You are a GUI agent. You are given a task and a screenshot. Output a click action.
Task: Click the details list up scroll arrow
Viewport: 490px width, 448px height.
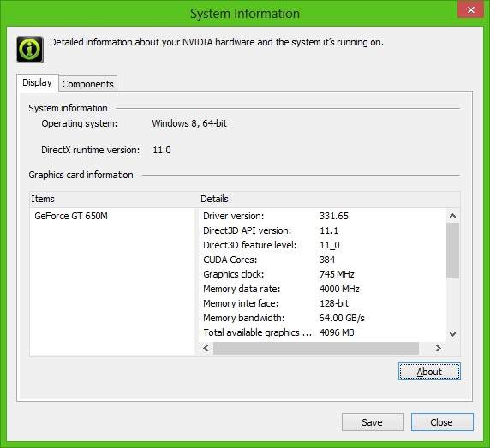[452, 216]
